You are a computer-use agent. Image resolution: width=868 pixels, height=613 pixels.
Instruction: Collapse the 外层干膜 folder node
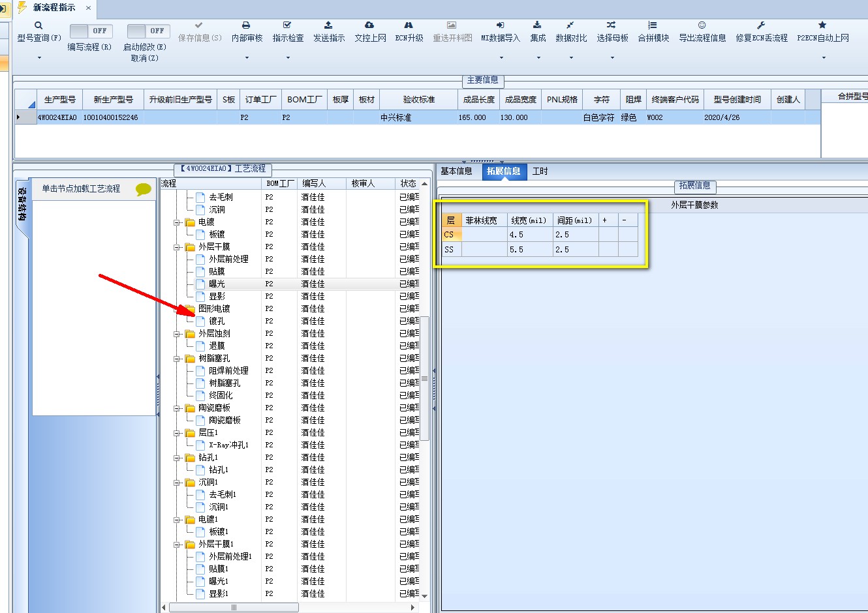177,247
